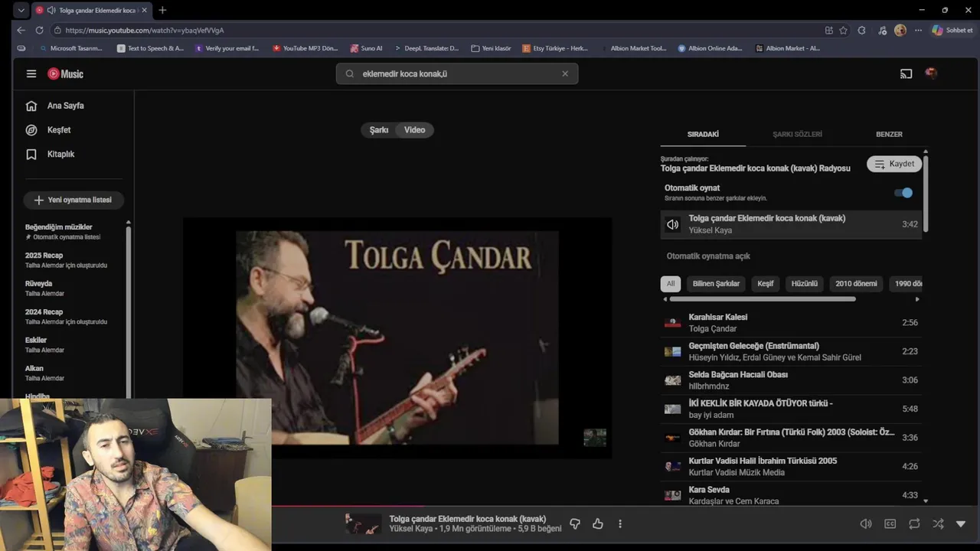Toggle closed captions in player bar
980x551 pixels.
pyautogui.click(x=890, y=524)
